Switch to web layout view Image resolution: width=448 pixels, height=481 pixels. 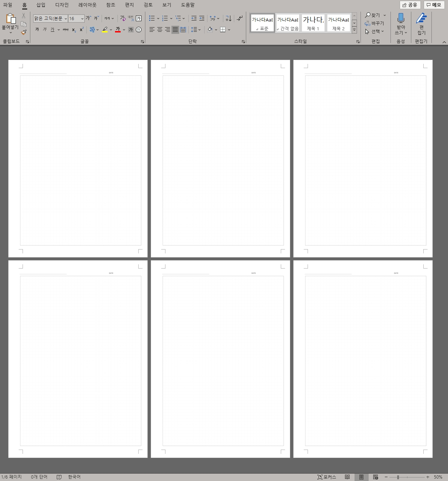pyautogui.click(x=375, y=477)
